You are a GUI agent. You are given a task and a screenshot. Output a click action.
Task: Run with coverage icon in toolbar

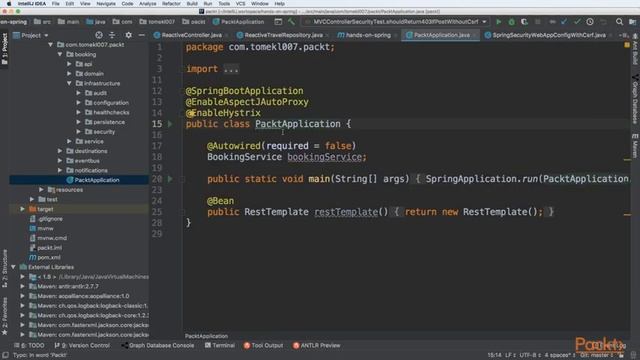click(x=524, y=22)
